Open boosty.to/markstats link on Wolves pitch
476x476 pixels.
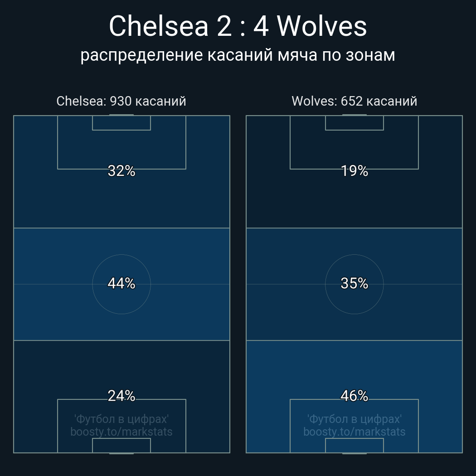tap(354, 432)
